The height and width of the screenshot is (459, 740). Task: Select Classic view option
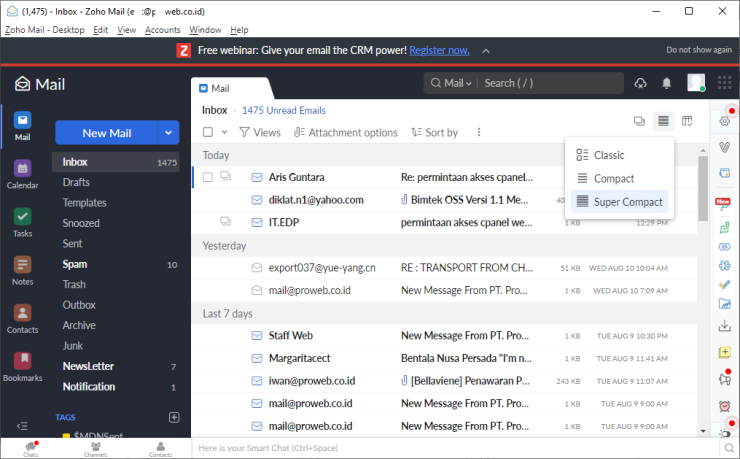pyautogui.click(x=619, y=155)
